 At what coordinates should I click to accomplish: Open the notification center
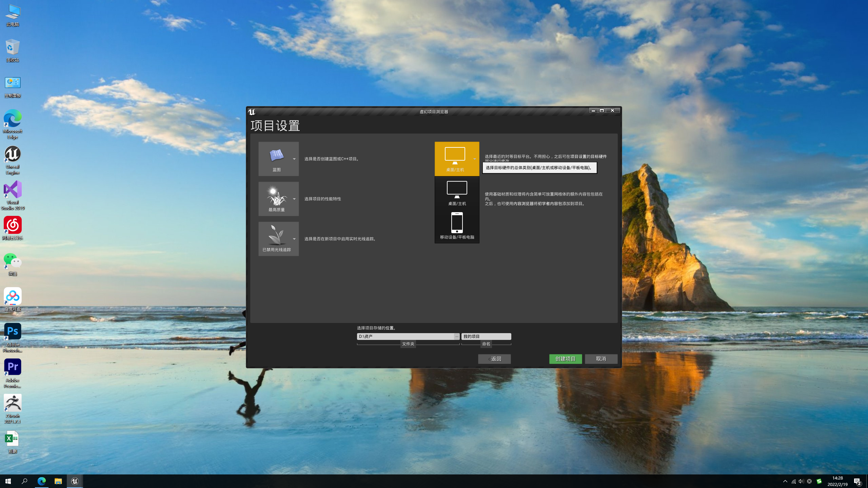pos(857,481)
